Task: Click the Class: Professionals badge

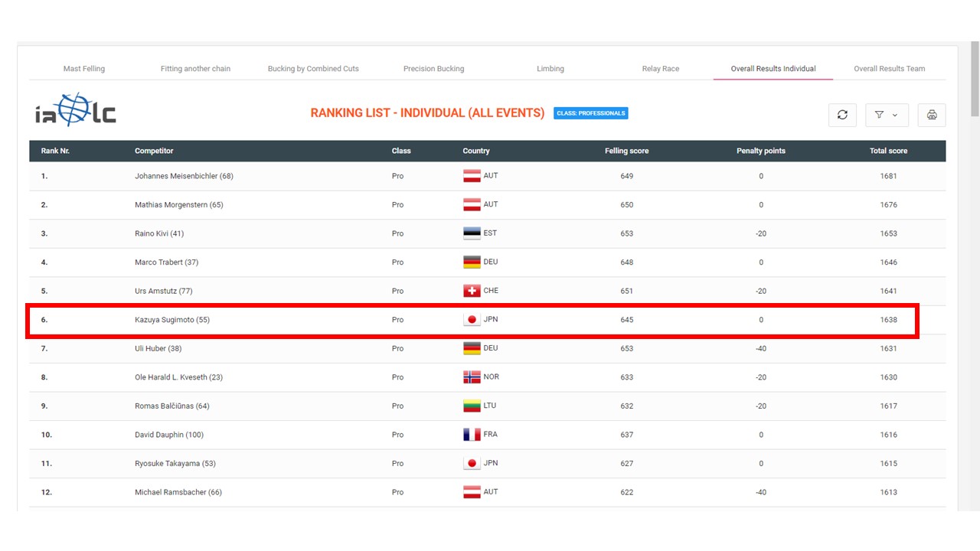Action: click(590, 113)
